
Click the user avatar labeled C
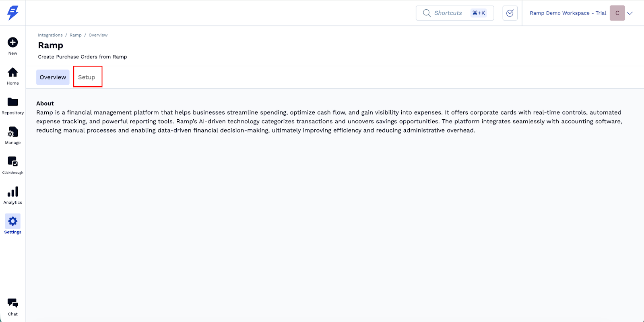click(617, 13)
